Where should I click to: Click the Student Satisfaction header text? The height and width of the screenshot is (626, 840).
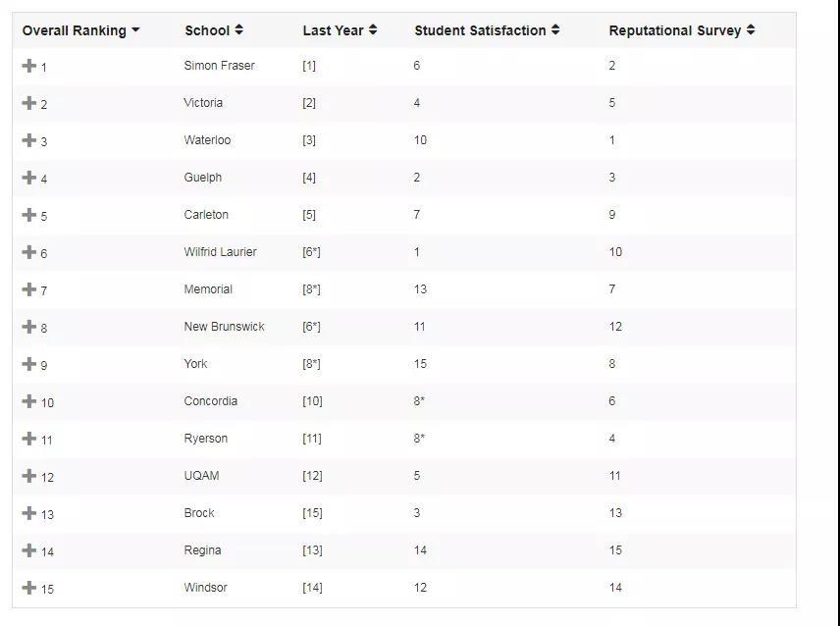480,30
